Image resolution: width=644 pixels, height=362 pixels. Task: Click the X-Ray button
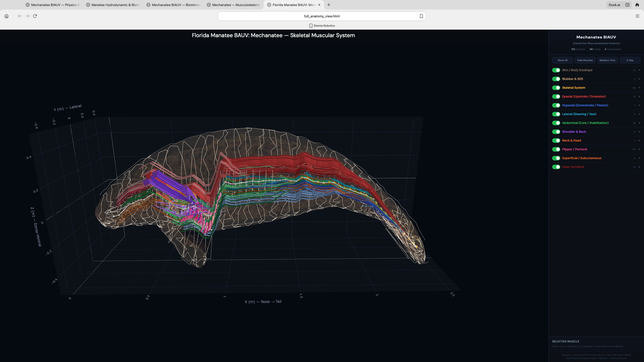(630, 60)
